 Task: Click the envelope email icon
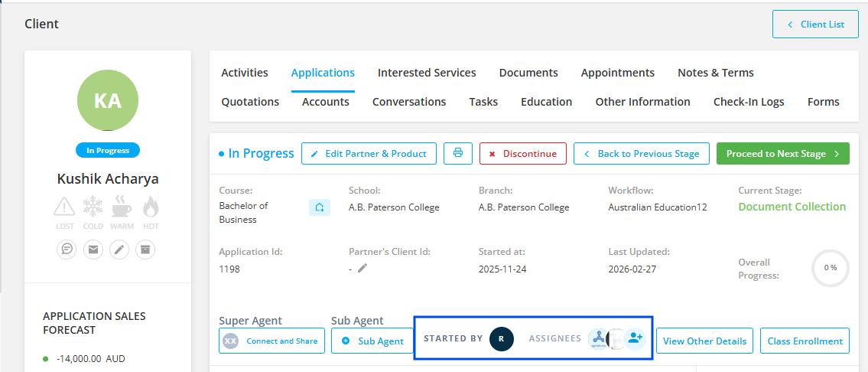pos(93,249)
